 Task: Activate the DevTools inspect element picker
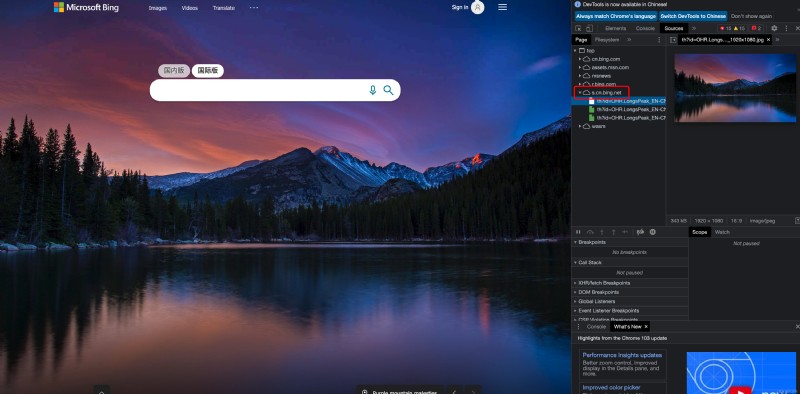pos(578,29)
